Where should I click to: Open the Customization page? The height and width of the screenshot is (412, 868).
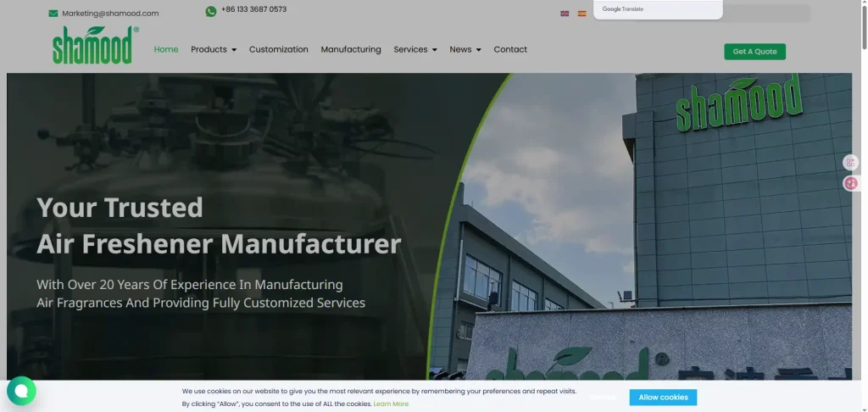(279, 49)
